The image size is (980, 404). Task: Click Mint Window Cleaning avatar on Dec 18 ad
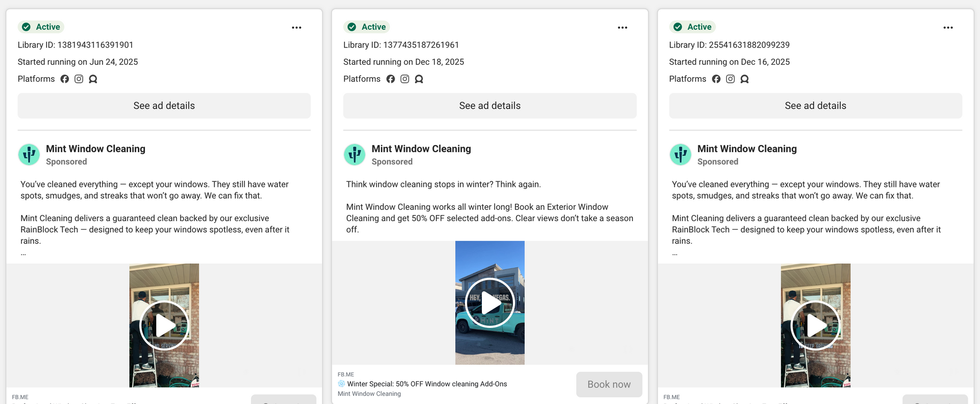(355, 154)
